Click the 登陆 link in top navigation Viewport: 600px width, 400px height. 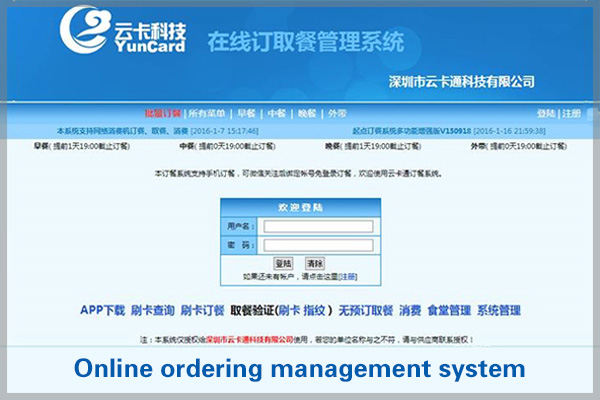click(546, 113)
